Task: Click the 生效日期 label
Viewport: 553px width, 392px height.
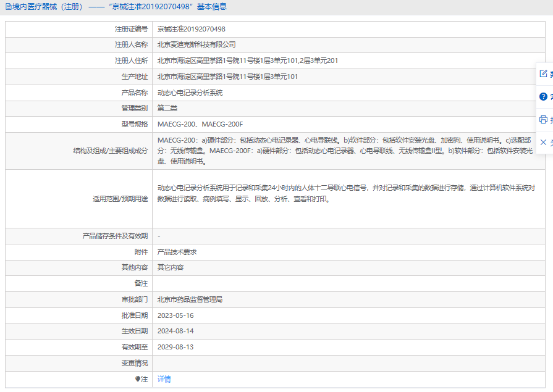Action: point(134,331)
